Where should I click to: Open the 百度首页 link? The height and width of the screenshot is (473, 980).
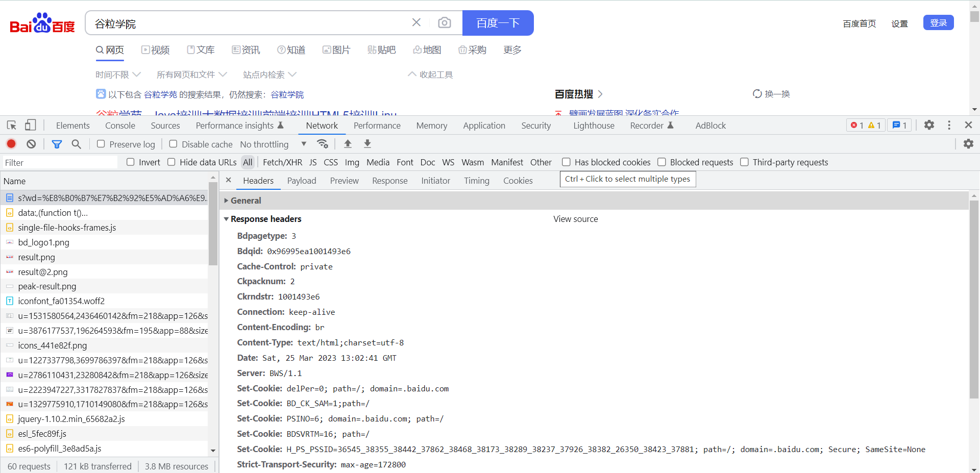tap(860, 23)
